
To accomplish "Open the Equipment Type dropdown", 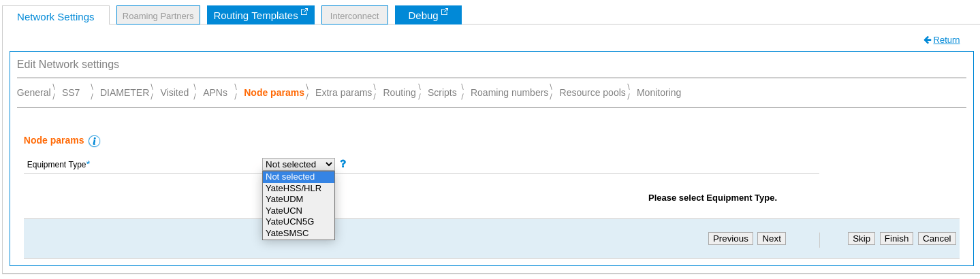I will coord(298,164).
